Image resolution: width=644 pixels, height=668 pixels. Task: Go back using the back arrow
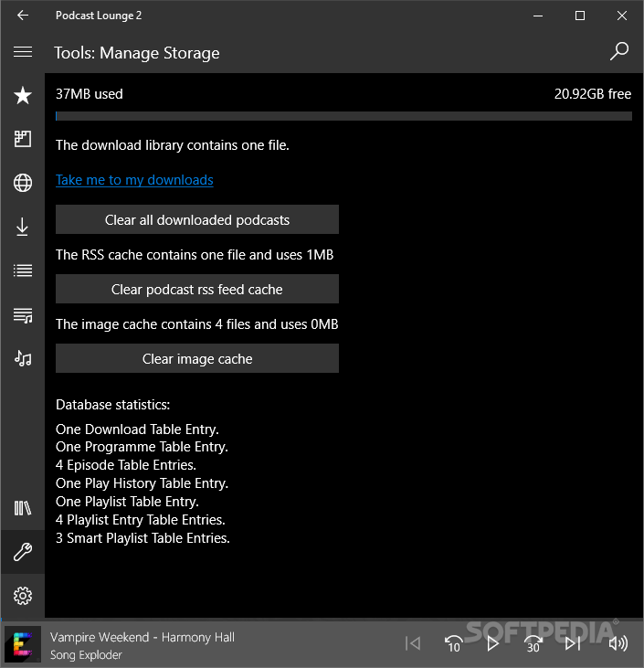click(x=23, y=16)
